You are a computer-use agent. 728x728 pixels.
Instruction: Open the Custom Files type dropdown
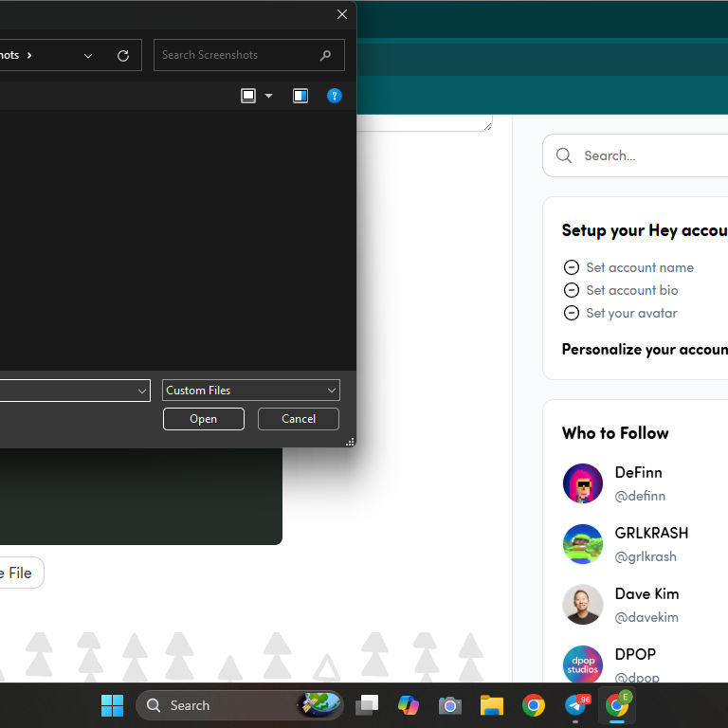[250, 390]
